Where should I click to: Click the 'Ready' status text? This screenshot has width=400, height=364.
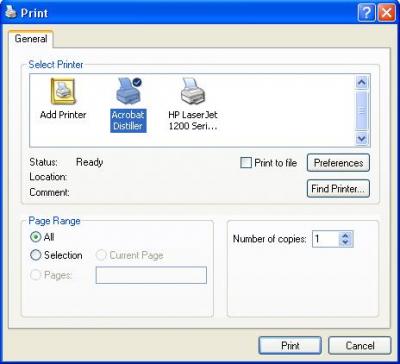pos(89,162)
